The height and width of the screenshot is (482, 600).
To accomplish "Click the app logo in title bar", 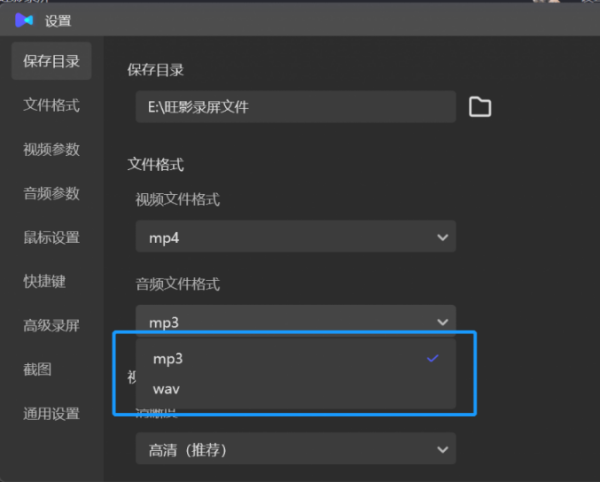I will click(x=24, y=20).
